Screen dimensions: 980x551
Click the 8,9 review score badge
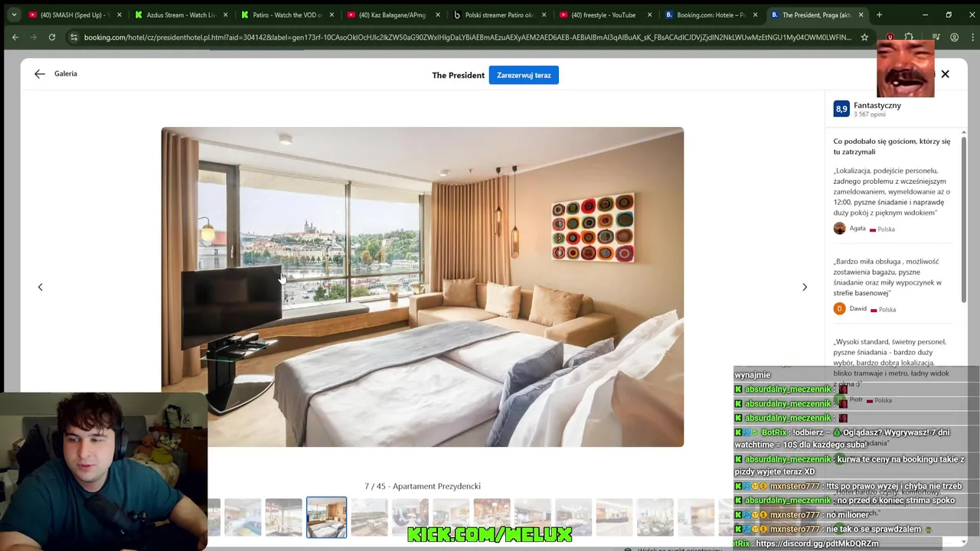(x=841, y=109)
